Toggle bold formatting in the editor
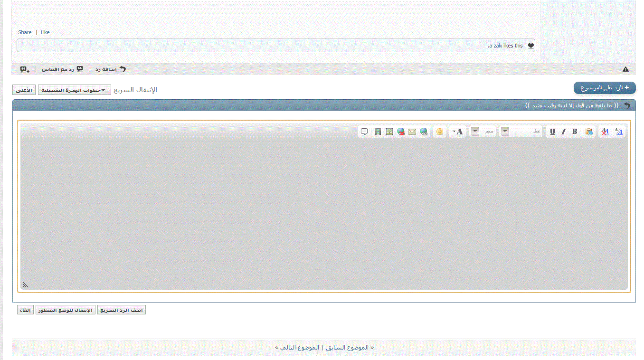Image resolution: width=644 pixels, height=360 pixels. coord(575,132)
